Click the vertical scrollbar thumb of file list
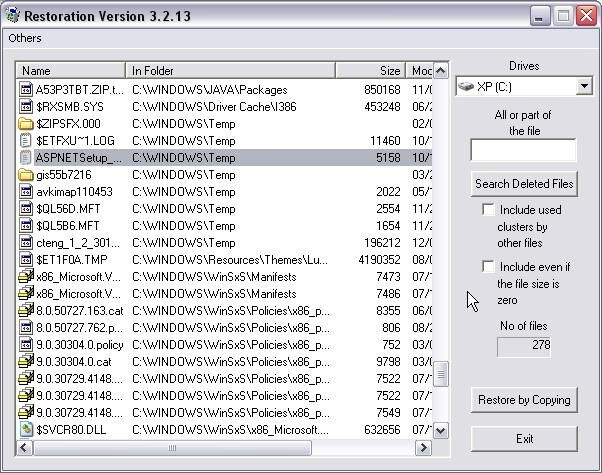Image resolution: width=602 pixels, height=473 pixels. (x=441, y=373)
